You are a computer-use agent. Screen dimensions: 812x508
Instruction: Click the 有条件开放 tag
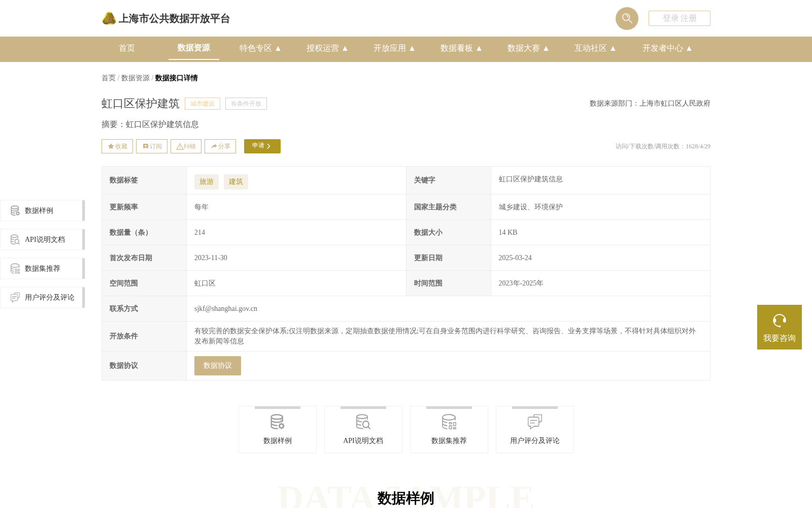246,104
